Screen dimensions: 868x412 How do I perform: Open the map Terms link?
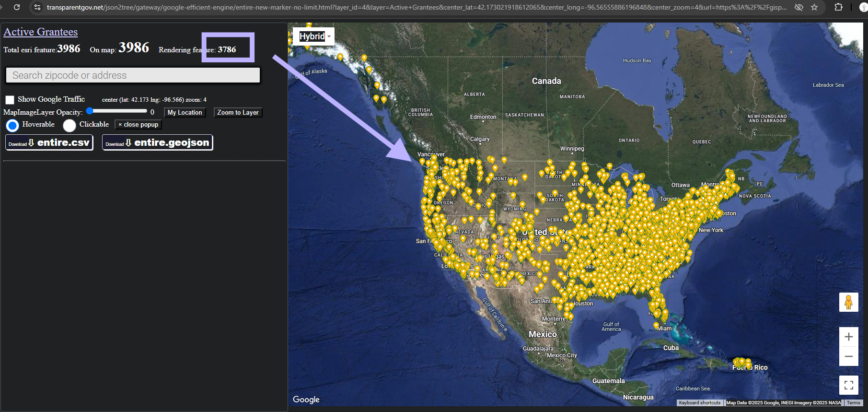(x=853, y=403)
